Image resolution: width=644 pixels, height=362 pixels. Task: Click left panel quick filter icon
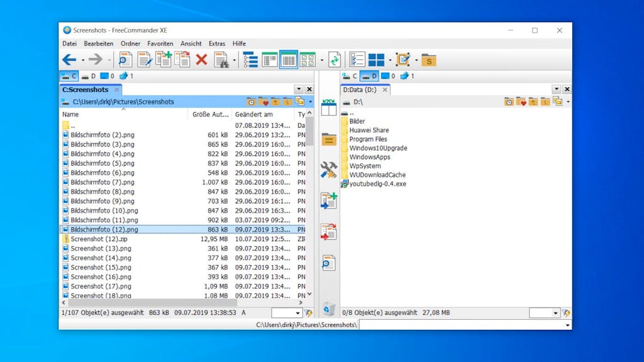308,313
